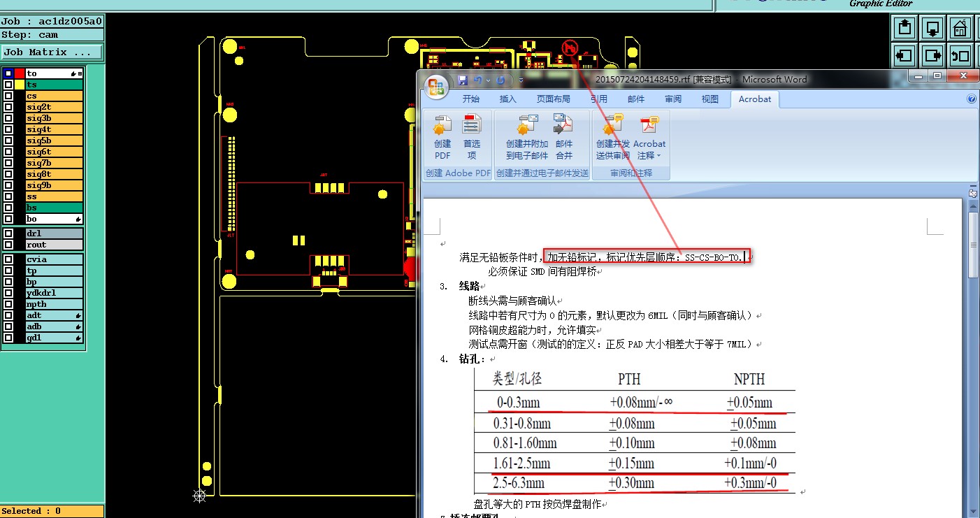Screen dimensions: 980x518
Task: Switch to the 开始 ribbon tab
Action: 471,99
